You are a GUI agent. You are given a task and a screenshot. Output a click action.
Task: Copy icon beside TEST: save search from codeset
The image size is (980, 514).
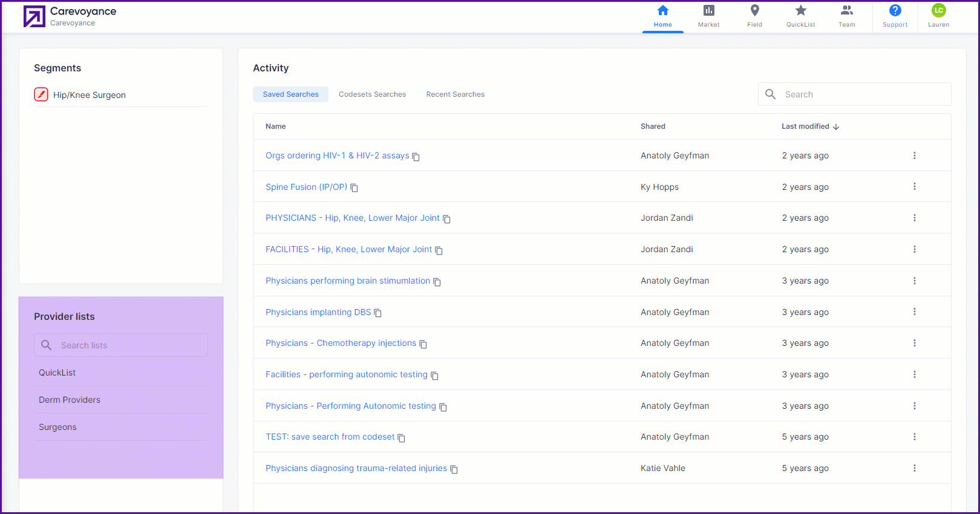(402, 438)
